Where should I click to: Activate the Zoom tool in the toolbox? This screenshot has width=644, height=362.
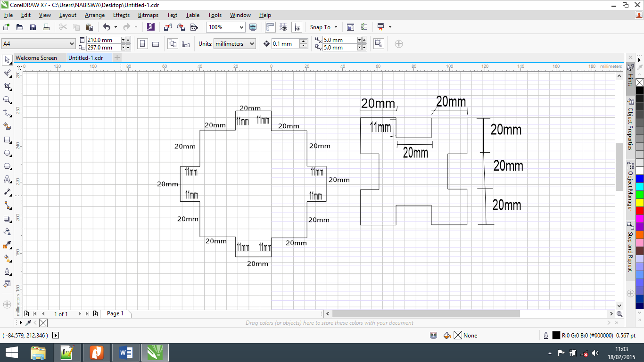pyautogui.click(x=7, y=100)
